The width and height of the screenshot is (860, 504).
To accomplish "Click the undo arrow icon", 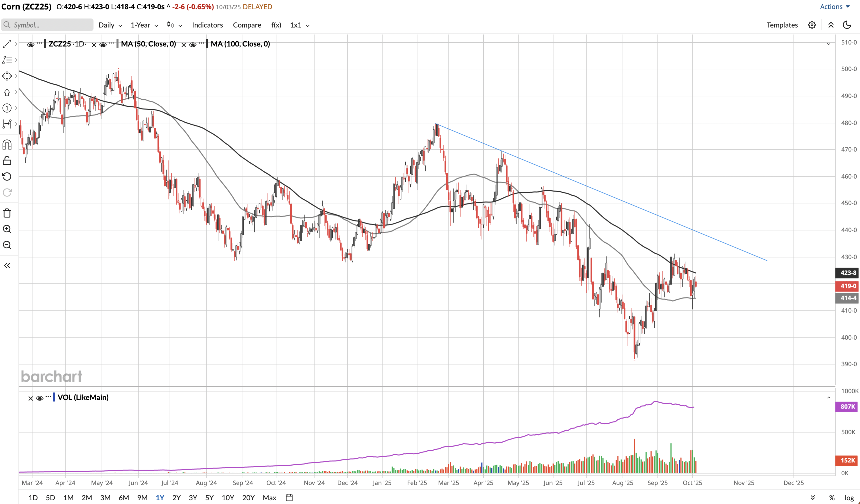I will point(7,176).
